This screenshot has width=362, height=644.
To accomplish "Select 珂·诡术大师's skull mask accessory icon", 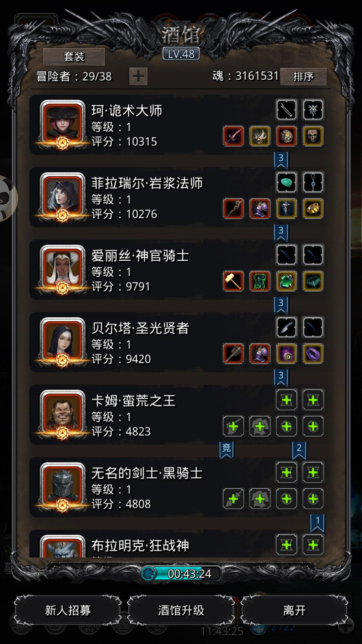I will [313, 136].
